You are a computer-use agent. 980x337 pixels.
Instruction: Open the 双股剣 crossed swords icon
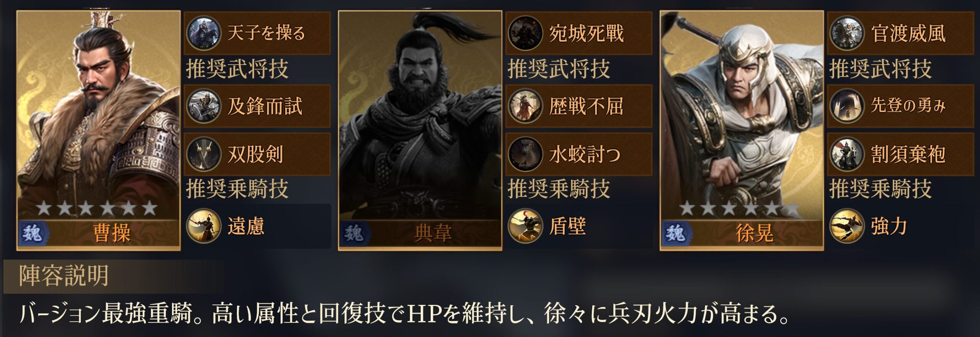[203, 154]
